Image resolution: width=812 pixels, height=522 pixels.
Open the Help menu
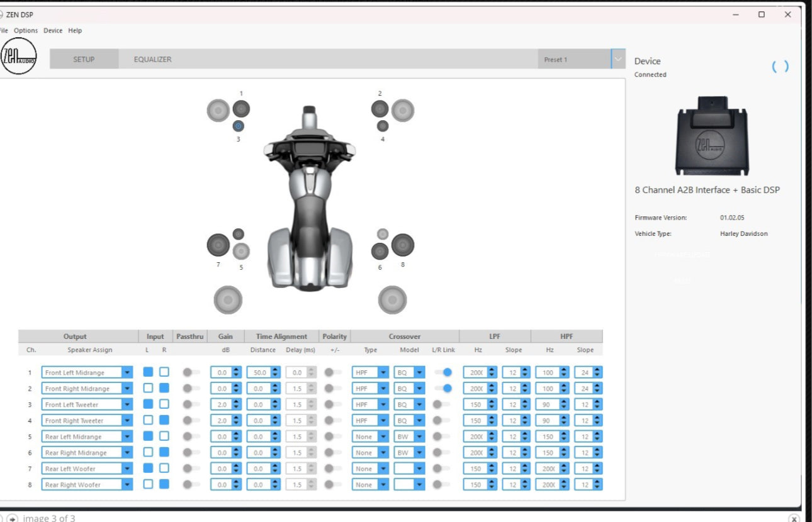(x=75, y=30)
